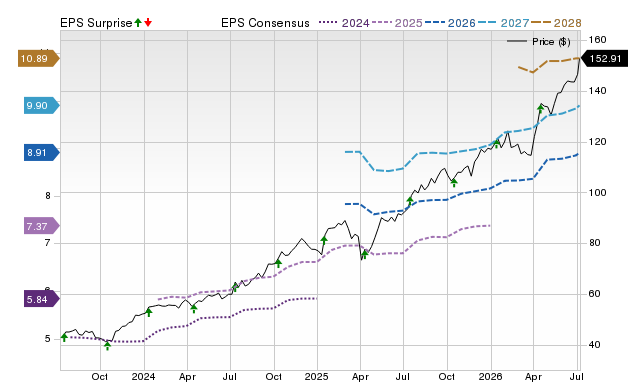Click the 2026 EPS consensus legend entry
The image size is (640, 382).
[x=450, y=23]
